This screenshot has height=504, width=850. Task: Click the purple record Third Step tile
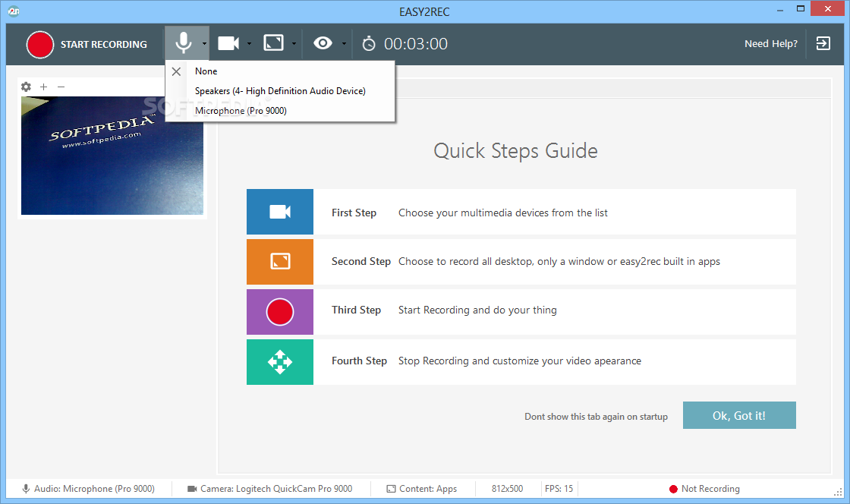pyautogui.click(x=280, y=312)
